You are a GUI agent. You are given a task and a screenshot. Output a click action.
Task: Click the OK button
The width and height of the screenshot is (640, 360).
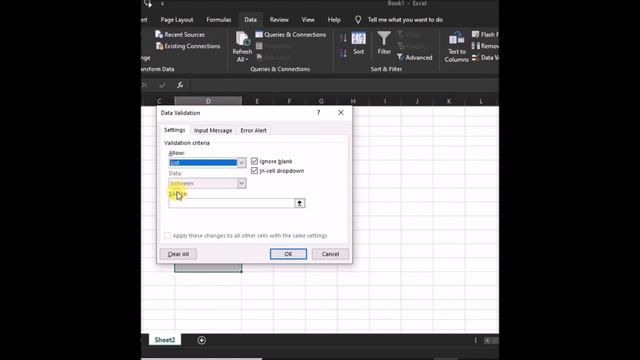pos(288,254)
